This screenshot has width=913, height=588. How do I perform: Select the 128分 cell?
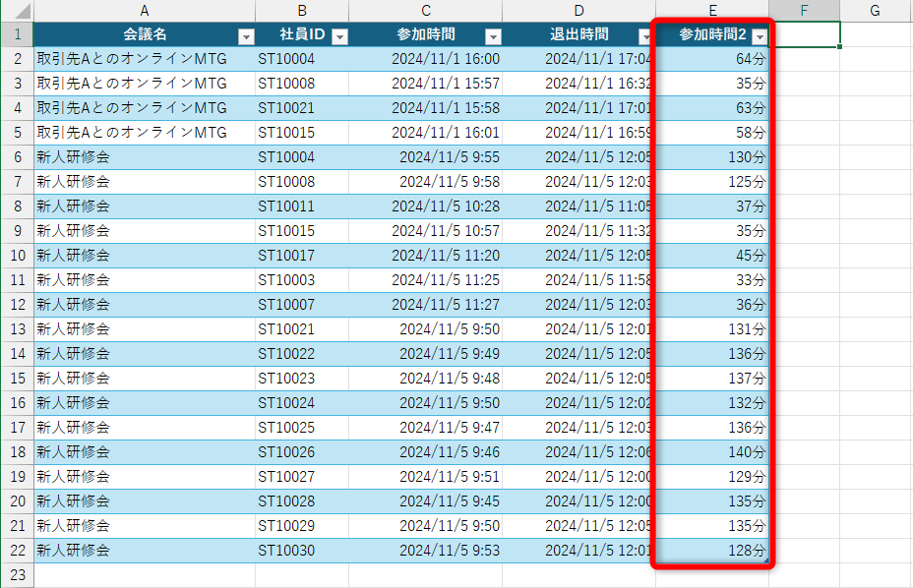(712, 551)
